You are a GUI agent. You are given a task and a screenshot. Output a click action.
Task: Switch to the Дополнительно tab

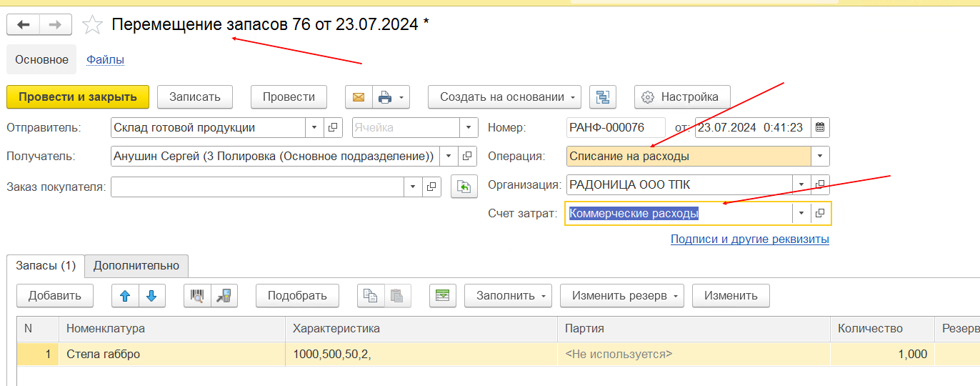136,266
